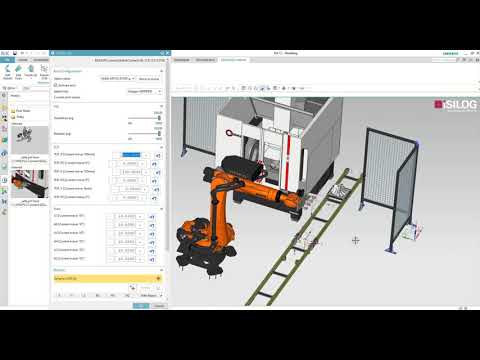
Task: Open dropdown arrow of the TCP RY field
Action: point(143,181)
